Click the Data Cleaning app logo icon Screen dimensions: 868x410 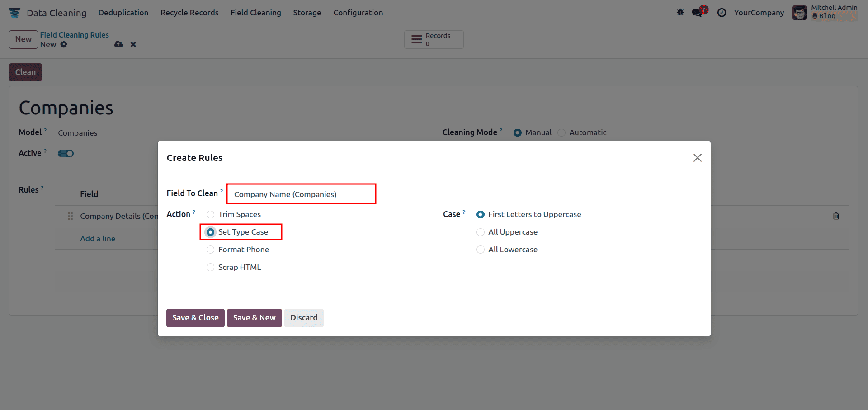14,13
